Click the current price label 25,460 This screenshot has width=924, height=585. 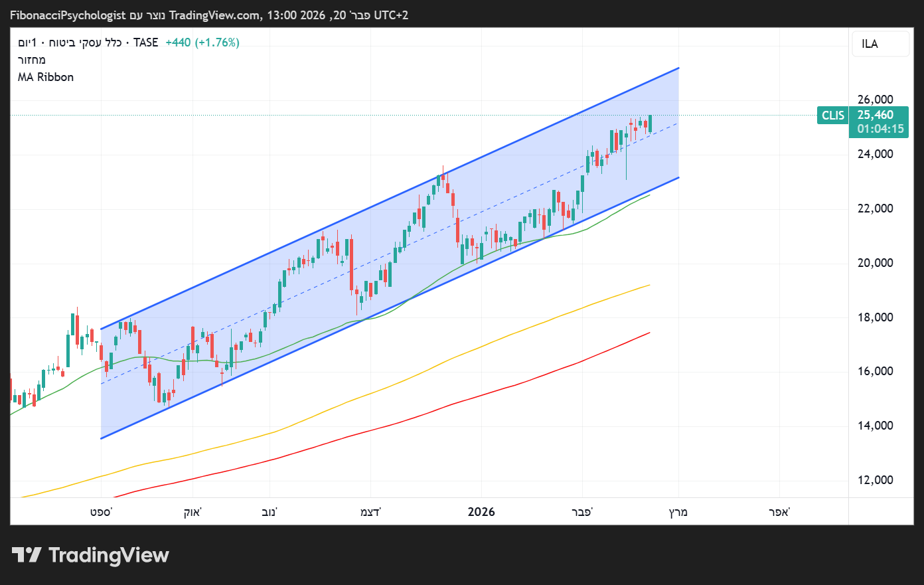[x=876, y=115]
